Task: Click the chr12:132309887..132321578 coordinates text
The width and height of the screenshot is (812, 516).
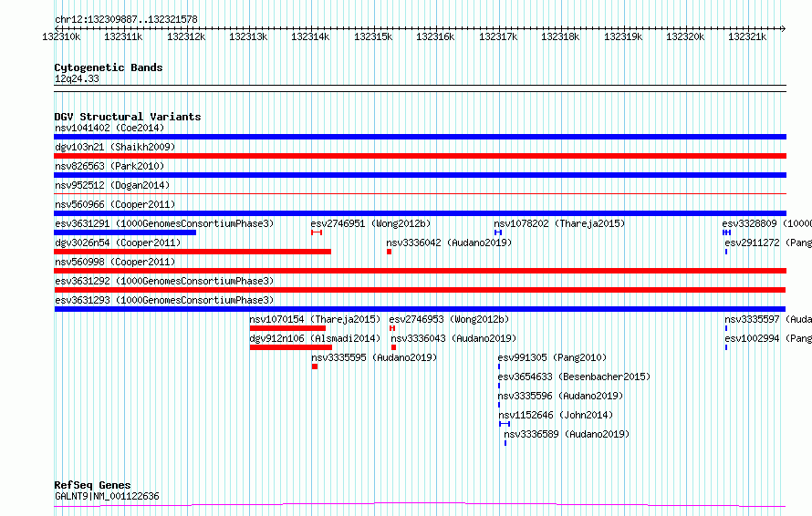Action: [x=126, y=19]
